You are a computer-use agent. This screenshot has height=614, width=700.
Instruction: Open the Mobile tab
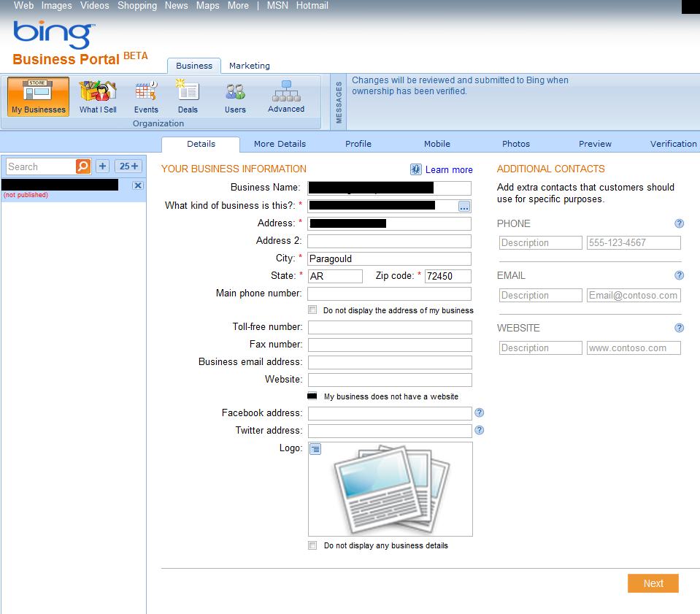pos(437,144)
